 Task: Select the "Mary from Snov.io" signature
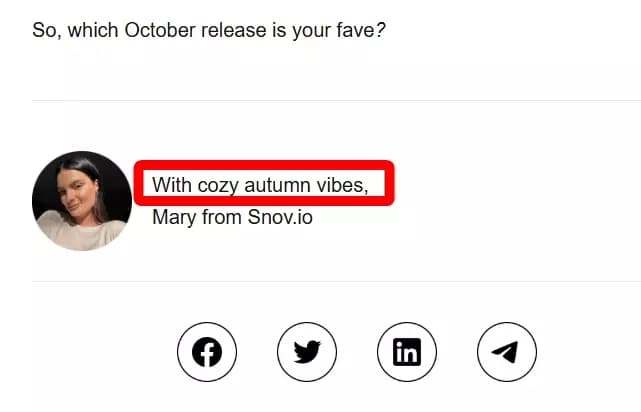point(232,216)
